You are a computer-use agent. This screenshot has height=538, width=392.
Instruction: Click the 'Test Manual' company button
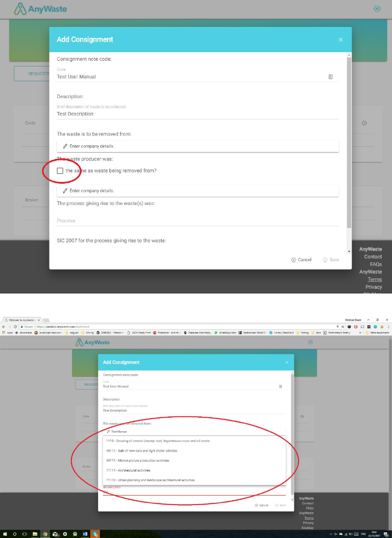point(194,432)
